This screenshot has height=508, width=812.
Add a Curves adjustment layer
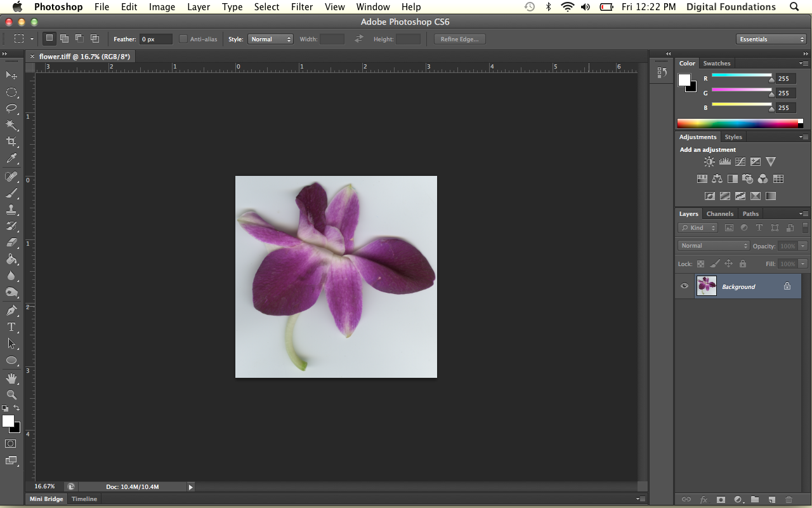740,161
